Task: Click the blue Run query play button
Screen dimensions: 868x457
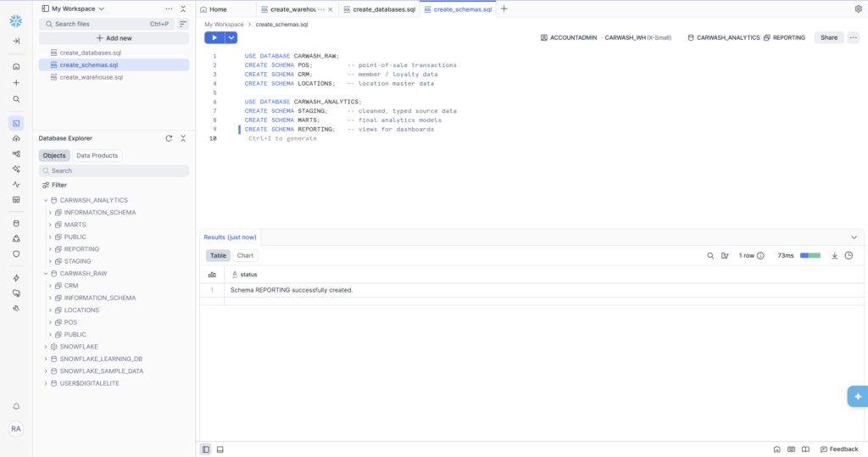Action: [214, 37]
